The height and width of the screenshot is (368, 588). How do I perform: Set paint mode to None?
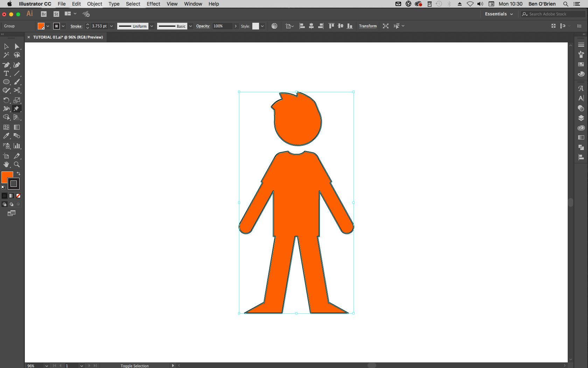(18, 196)
